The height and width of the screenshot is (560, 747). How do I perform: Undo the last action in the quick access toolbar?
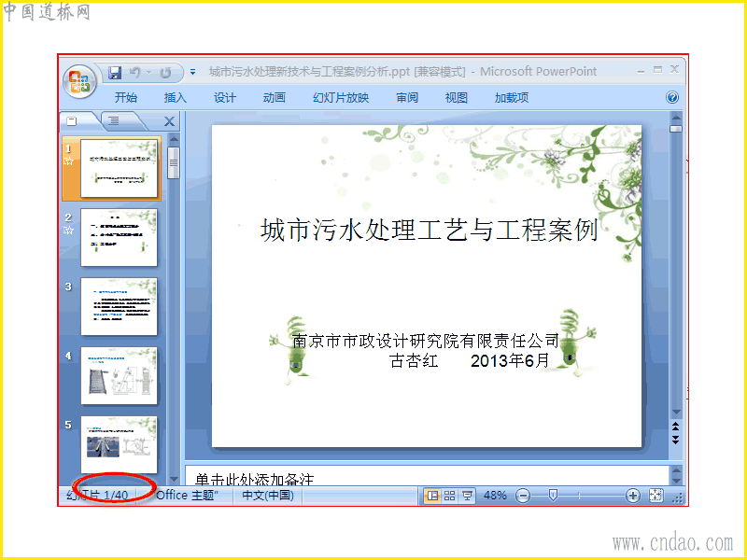(x=135, y=73)
